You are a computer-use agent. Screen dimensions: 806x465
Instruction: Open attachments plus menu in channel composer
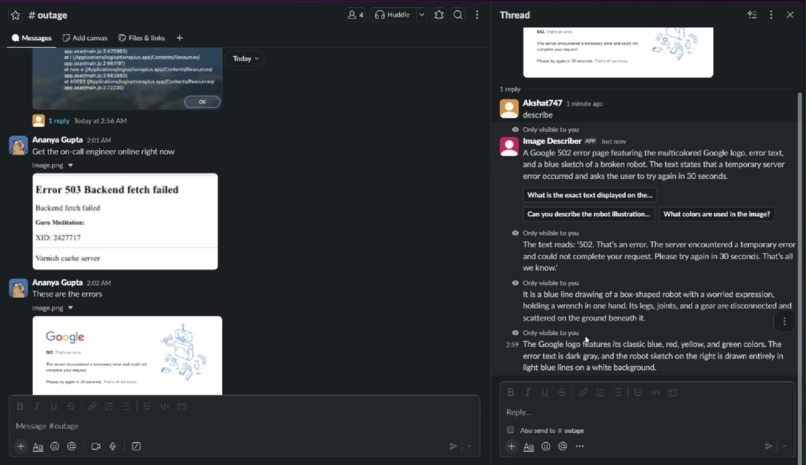point(21,447)
